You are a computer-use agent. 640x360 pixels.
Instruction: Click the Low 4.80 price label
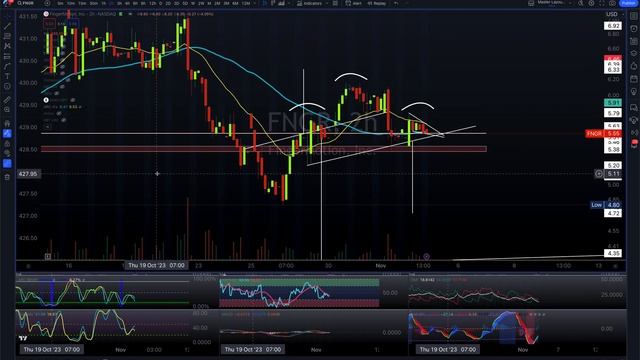(x=606, y=205)
